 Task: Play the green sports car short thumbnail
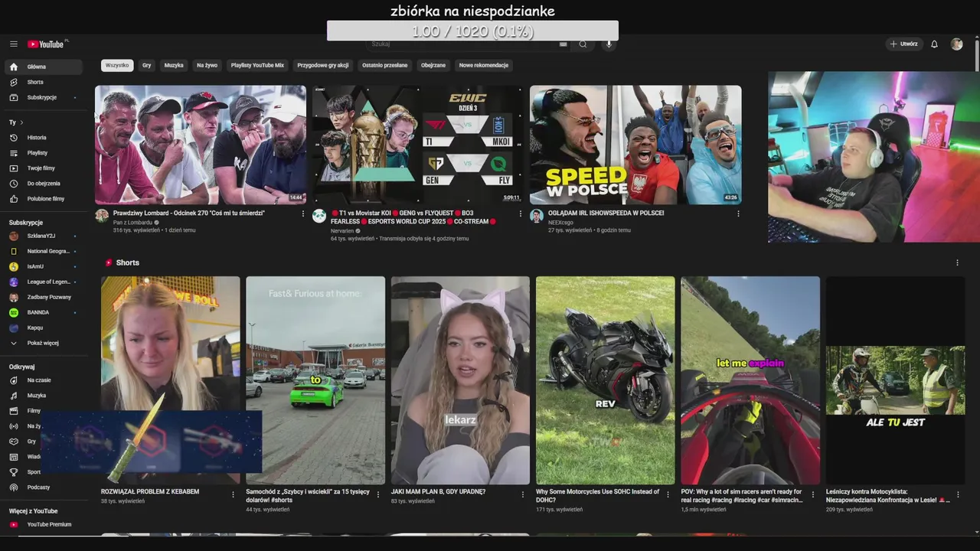(x=315, y=380)
